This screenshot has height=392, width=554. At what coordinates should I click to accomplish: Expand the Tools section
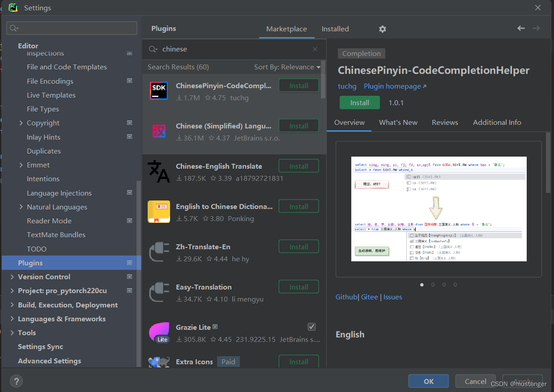12,332
